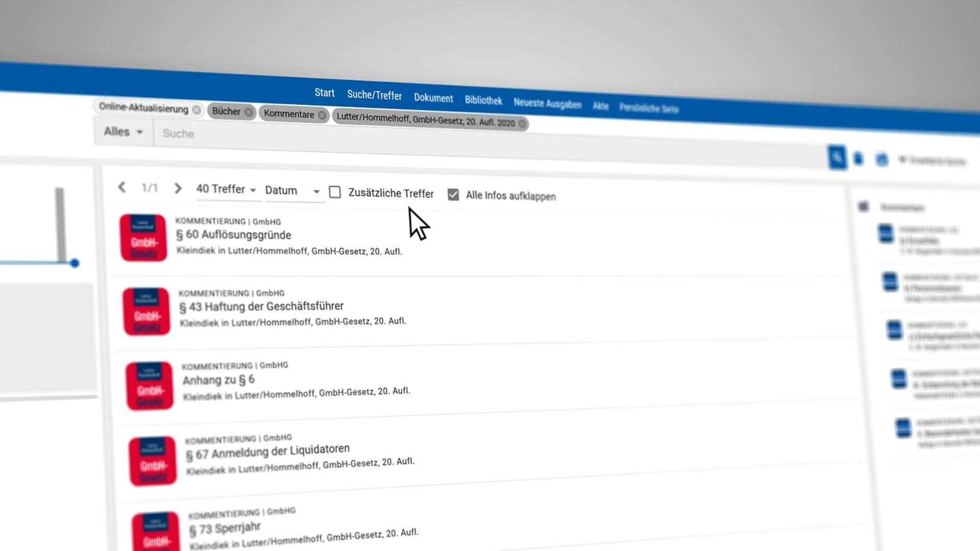Open the Alles search scope dropdown
Image resolution: width=980 pixels, height=551 pixels.
123,132
